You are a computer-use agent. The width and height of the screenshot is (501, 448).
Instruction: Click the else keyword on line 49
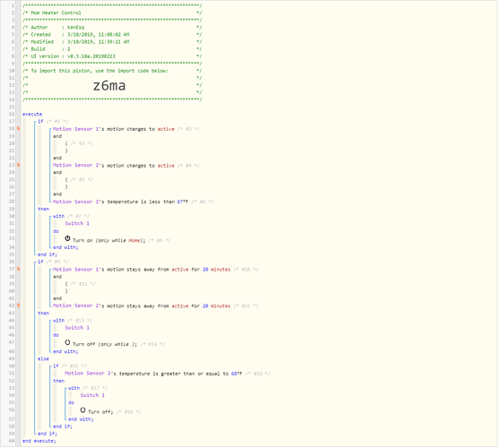(x=43, y=359)
